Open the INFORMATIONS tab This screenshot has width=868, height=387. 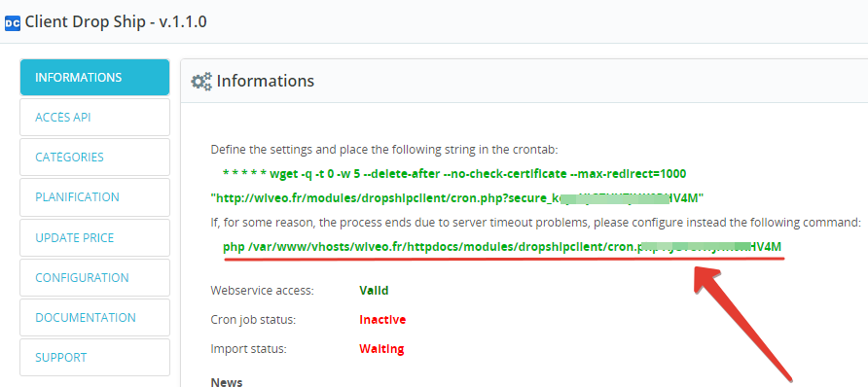(x=94, y=78)
